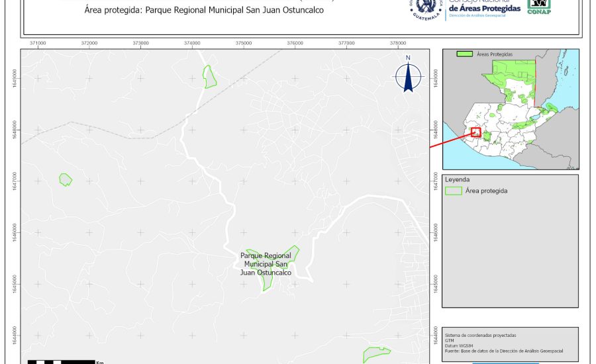Click the Leyenda heading
The width and height of the screenshot is (596, 364).
point(458,179)
